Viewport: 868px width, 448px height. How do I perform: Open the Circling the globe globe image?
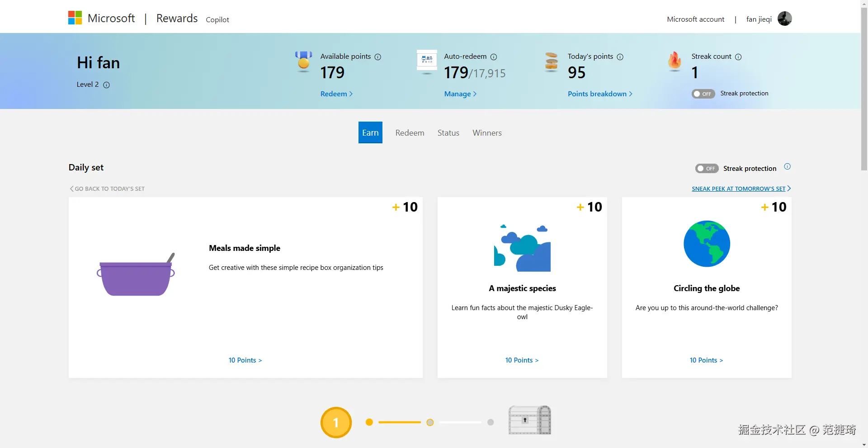[x=707, y=244]
